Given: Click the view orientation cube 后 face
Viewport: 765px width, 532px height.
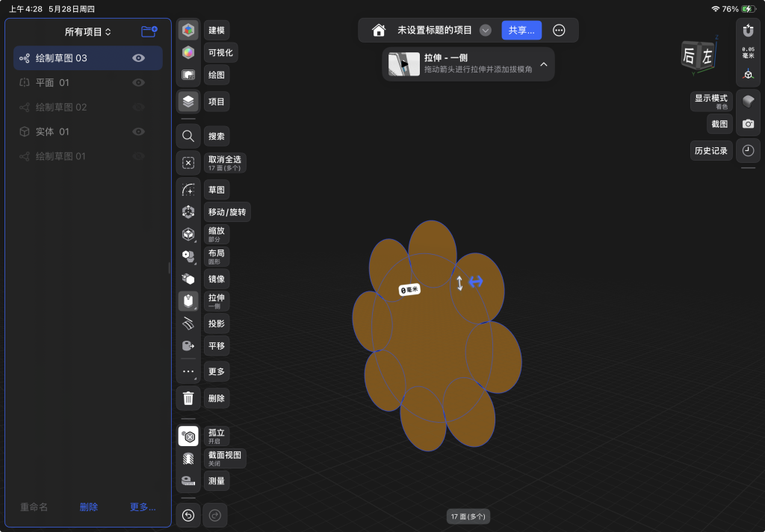Looking at the screenshot, I should [x=688, y=55].
